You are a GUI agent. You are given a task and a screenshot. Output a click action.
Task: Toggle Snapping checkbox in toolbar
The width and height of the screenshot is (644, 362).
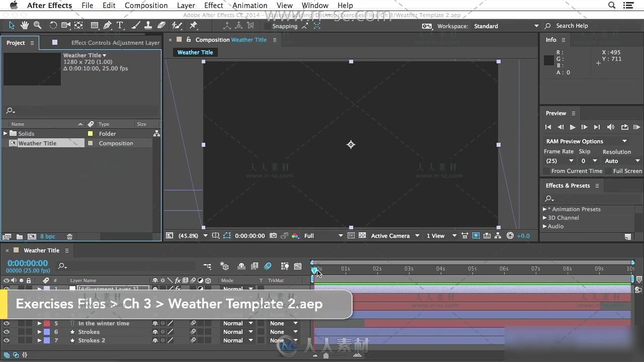[x=267, y=26]
